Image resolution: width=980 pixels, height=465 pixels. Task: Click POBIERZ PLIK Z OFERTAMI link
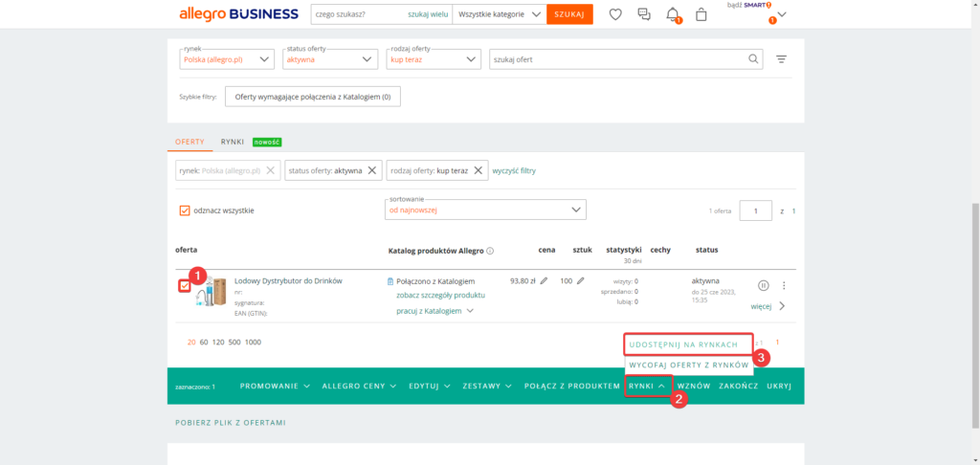230,423
